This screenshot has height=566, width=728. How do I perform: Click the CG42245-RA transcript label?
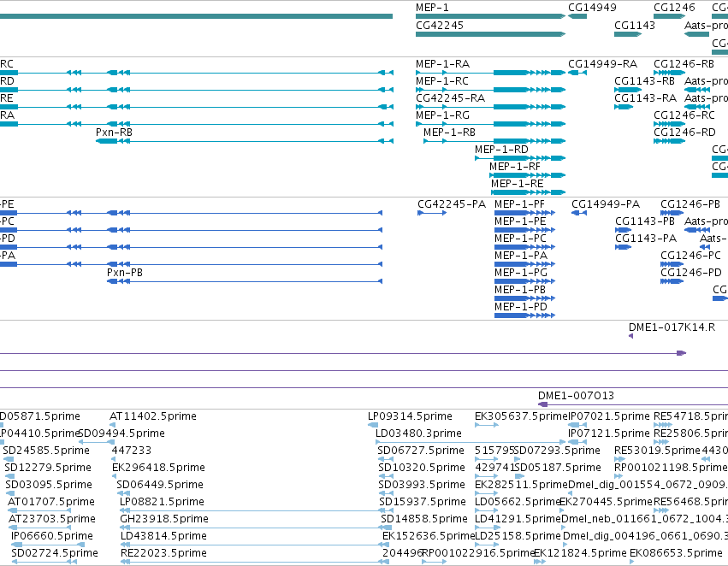[450, 97]
